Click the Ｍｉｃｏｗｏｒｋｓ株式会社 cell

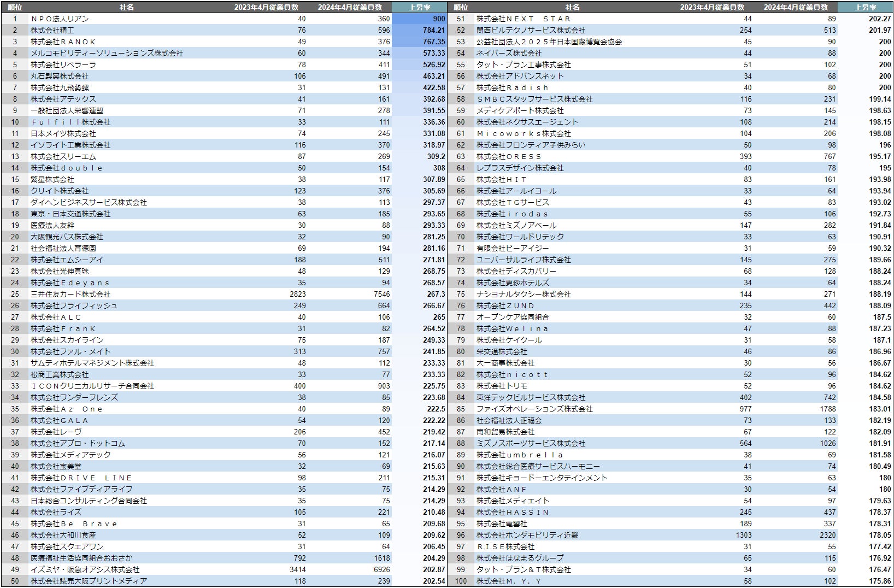524,133
